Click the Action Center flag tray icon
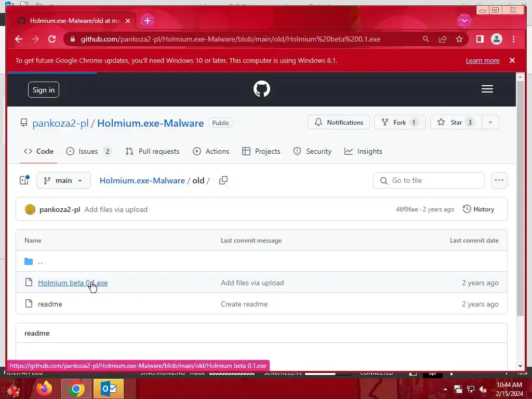 tap(458, 389)
